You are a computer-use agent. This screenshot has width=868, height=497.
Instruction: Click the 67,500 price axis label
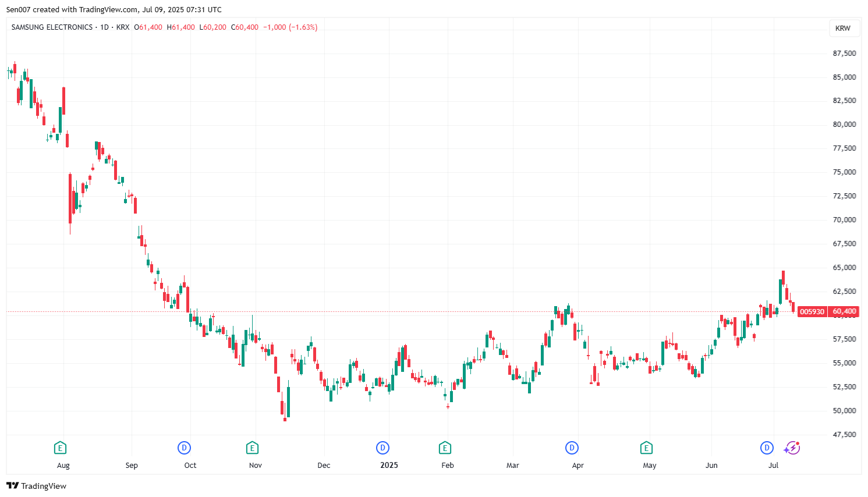pos(844,243)
